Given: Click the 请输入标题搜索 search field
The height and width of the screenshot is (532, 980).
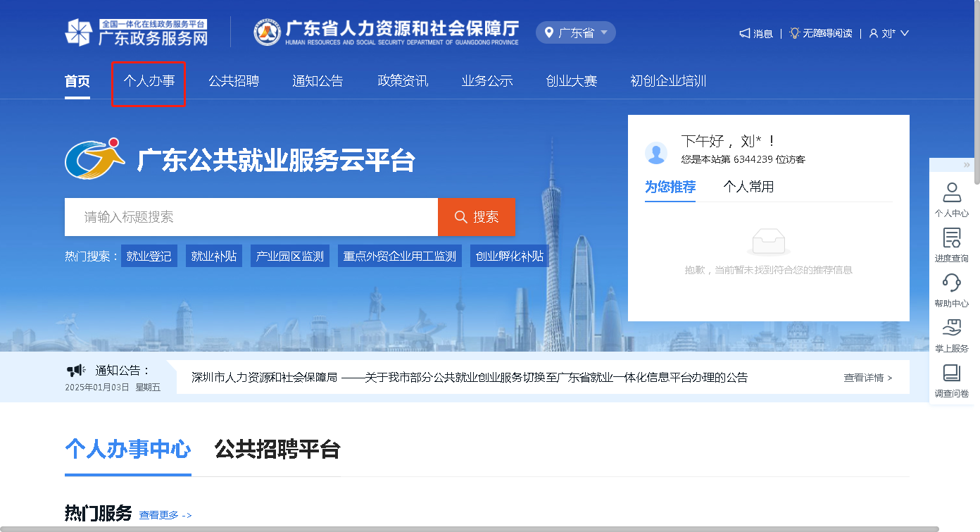Looking at the screenshot, I should (251, 217).
